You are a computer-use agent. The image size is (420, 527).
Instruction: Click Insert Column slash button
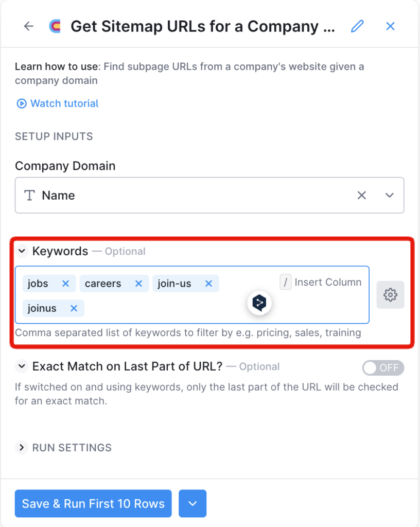point(285,282)
